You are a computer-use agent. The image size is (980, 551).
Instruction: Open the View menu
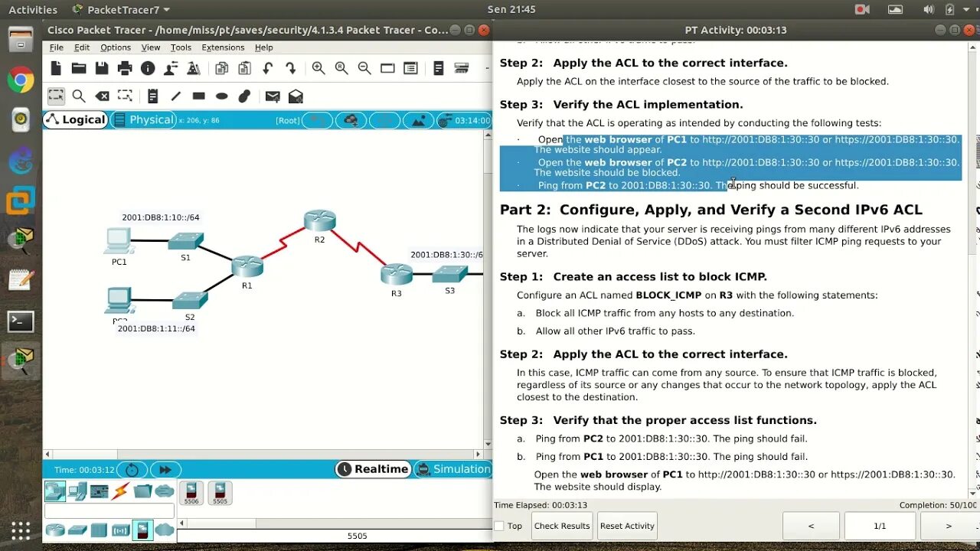tap(151, 47)
